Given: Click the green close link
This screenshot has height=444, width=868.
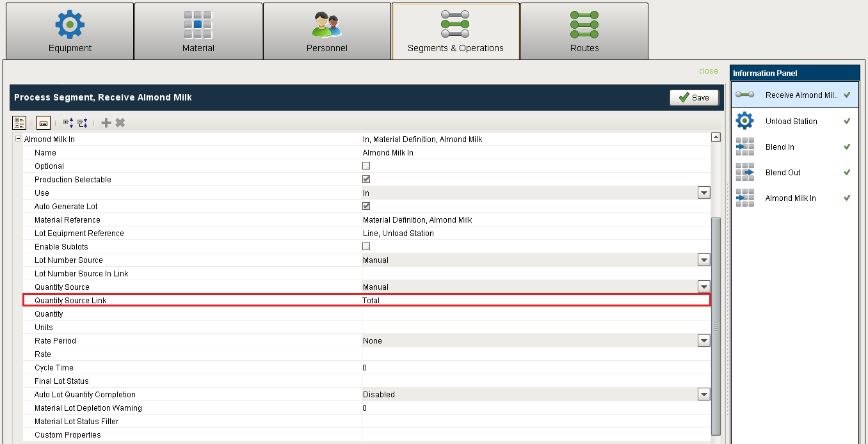Looking at the screenshot, I should coord(709,71).
